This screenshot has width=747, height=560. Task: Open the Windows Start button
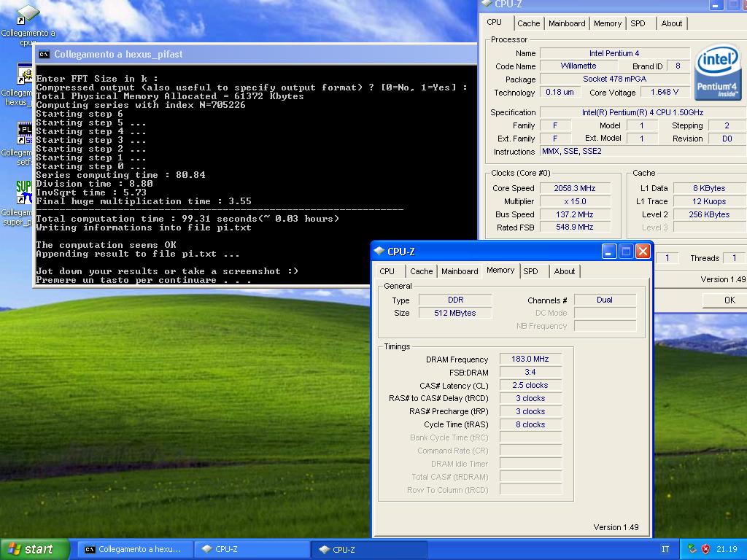click(34, 549)
